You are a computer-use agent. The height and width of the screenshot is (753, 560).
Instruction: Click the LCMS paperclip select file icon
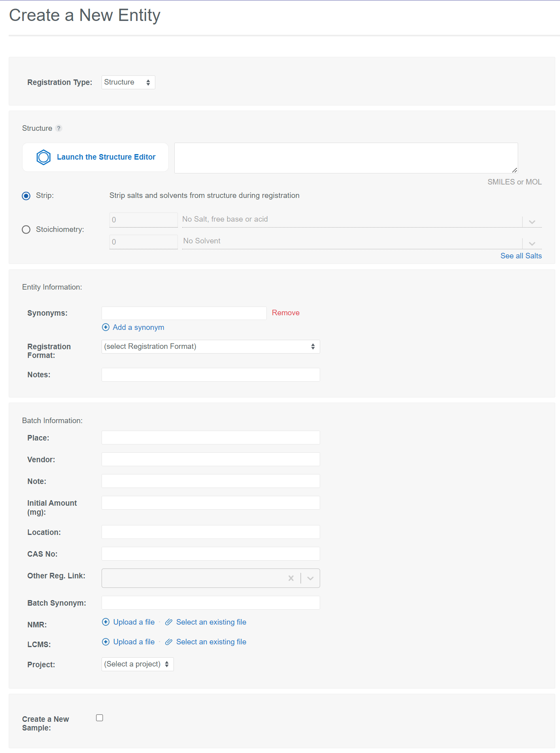[169, 642]
